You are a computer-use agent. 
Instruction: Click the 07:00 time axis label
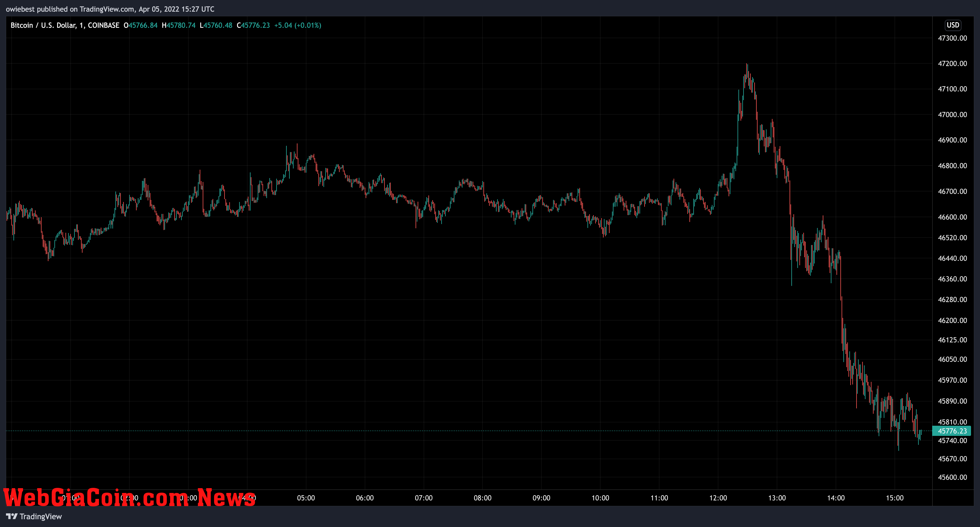click(424, 498)
